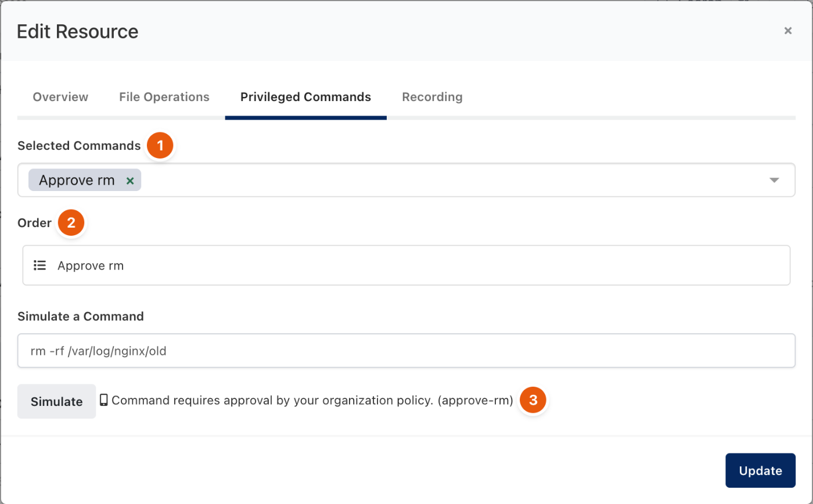Click the device icon next to approval message
813x504 pixels.
pos(104,400)
